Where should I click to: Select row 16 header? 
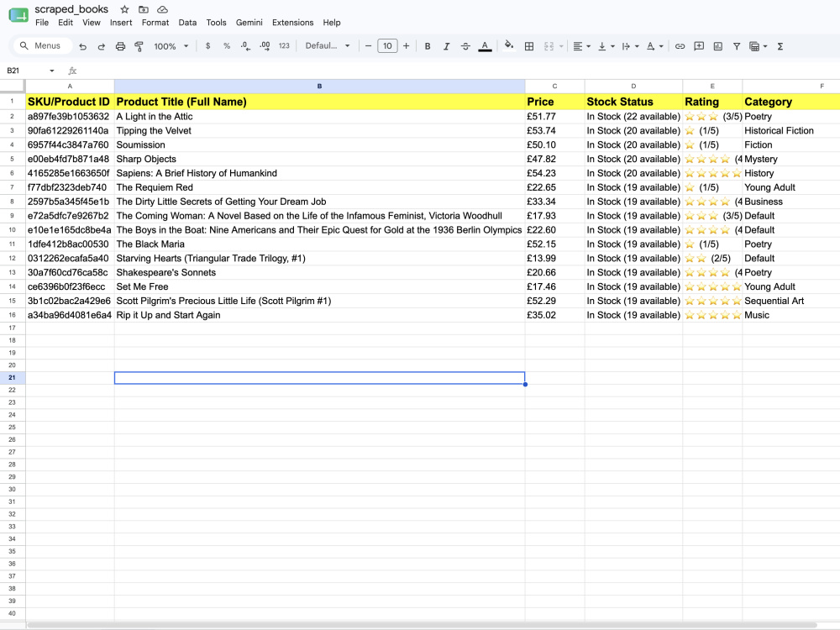[13, 315]
